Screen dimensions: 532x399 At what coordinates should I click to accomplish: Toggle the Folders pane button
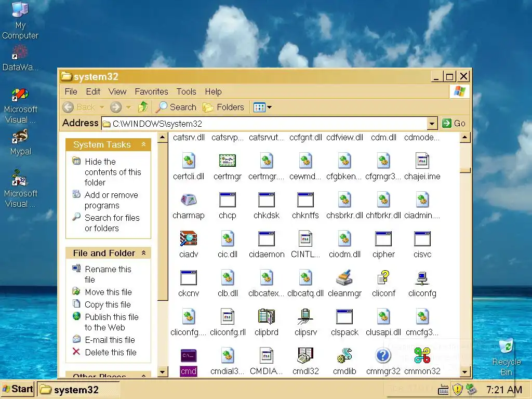[x=223, y=107]
